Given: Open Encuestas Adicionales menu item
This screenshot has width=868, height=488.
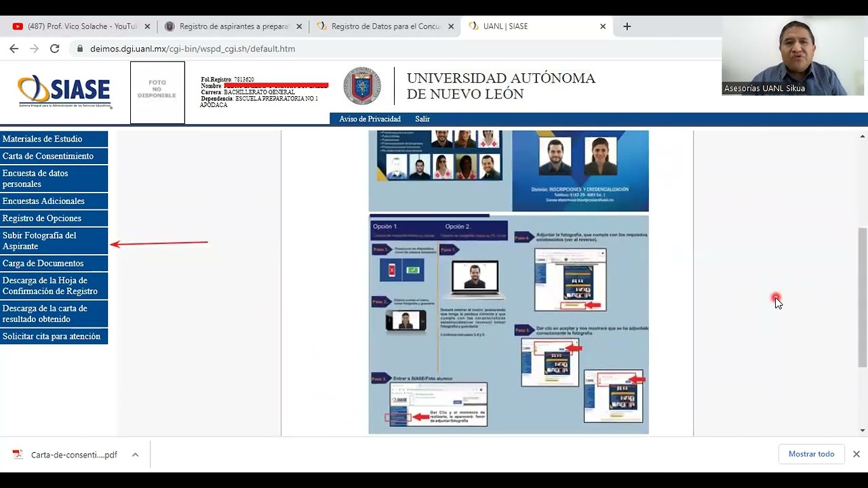Looking at the screenshot, I should tap(54, 201).
